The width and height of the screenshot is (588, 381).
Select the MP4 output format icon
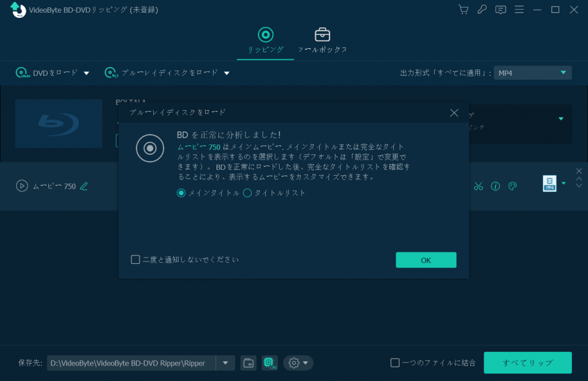click(550, 184)
